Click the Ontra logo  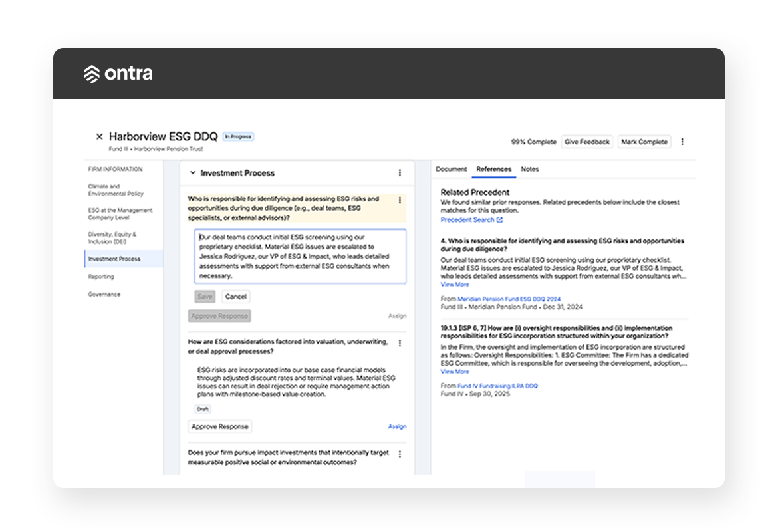(118, 74)
